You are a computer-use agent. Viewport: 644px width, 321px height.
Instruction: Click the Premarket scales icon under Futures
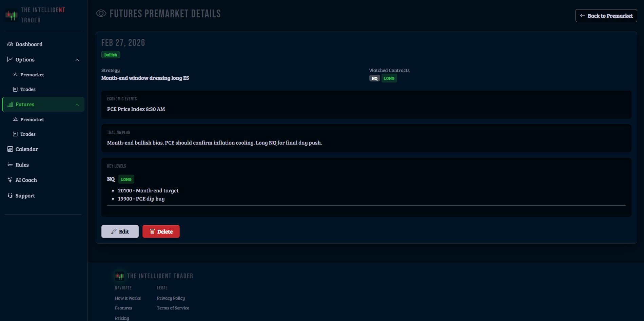click(15, 119)
